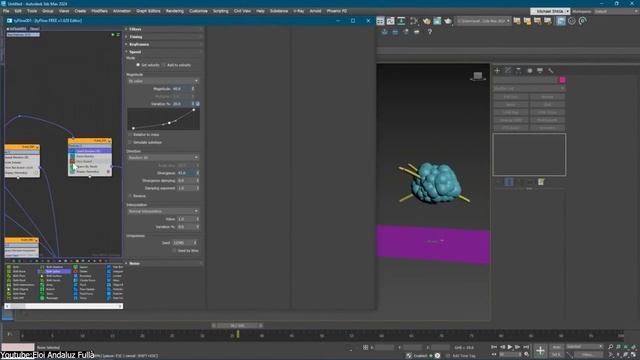The width and height of the screenshot is (640, 360).
Task: Open the Magnitude type dropdown
Action: pyautogui.click(x=163, y=81)
